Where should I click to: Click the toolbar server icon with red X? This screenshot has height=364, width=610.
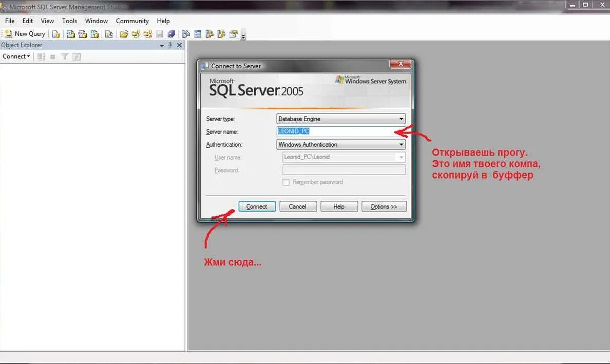pos(147,34)
